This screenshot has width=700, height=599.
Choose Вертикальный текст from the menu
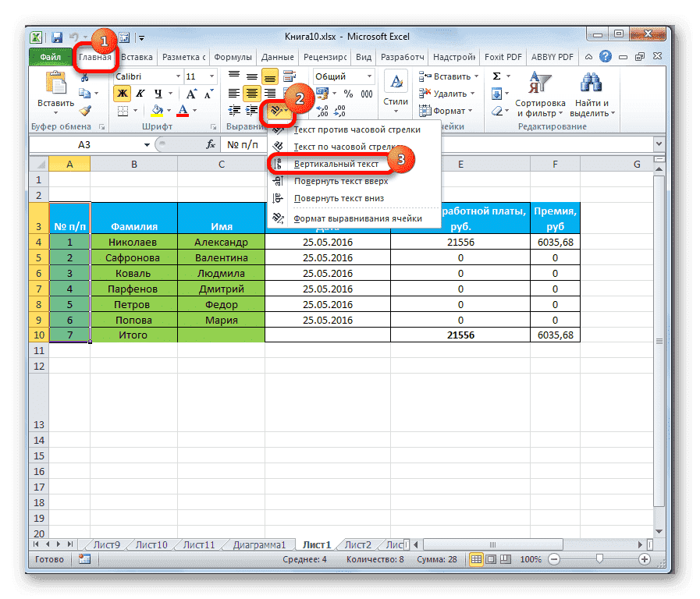[x=336, y=163]
